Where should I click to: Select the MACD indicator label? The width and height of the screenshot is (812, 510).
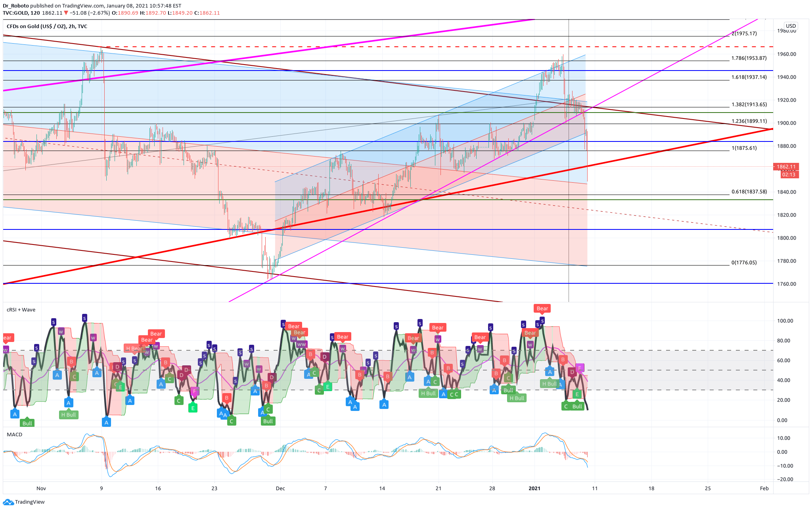[x=15, y=435]
